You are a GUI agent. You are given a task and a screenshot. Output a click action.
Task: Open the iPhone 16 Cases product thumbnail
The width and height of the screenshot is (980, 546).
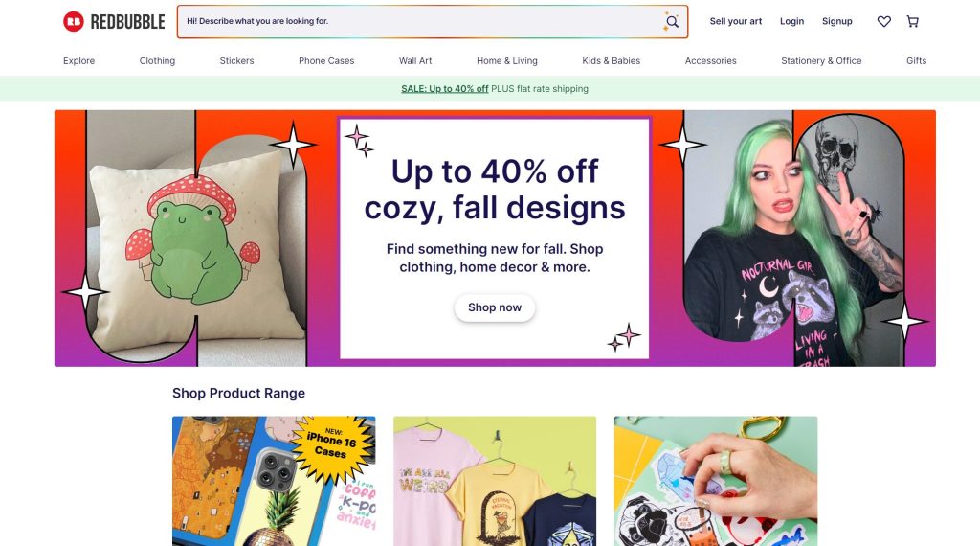(x=274, y=481)
